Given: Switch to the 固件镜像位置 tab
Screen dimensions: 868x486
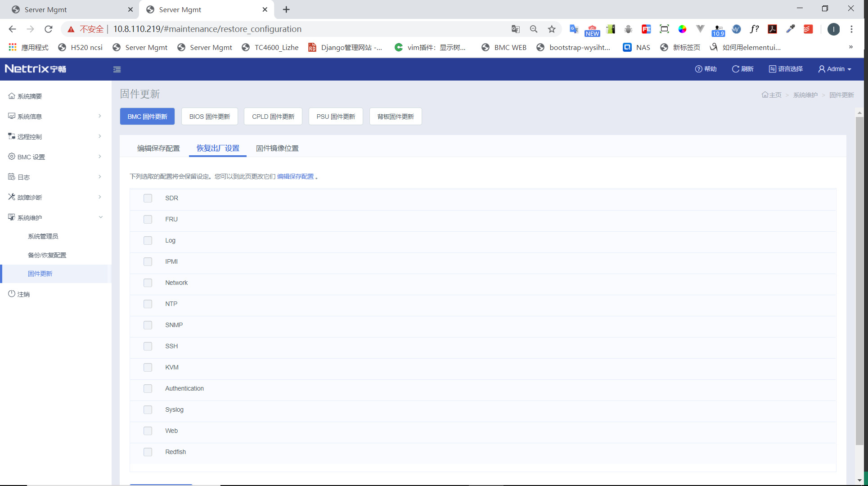Looking at the screenshot, I should [x=277, y=148].
